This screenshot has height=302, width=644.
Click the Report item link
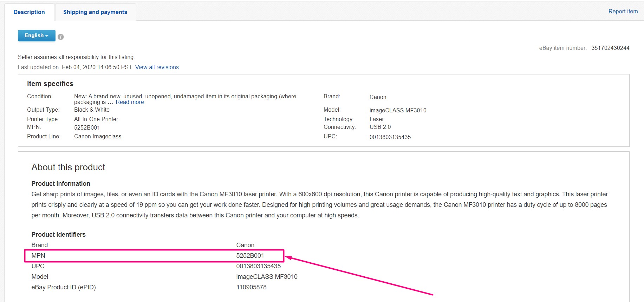tap(623, 11)
